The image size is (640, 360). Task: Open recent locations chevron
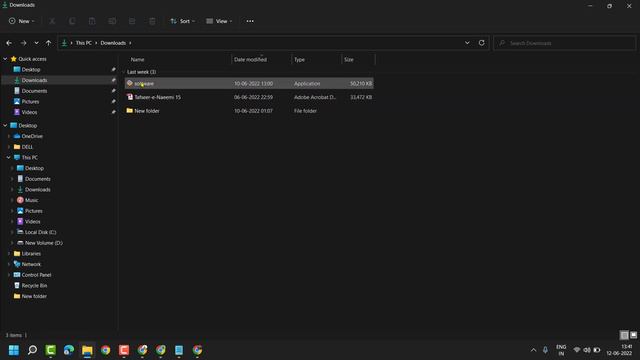[36, 43]
